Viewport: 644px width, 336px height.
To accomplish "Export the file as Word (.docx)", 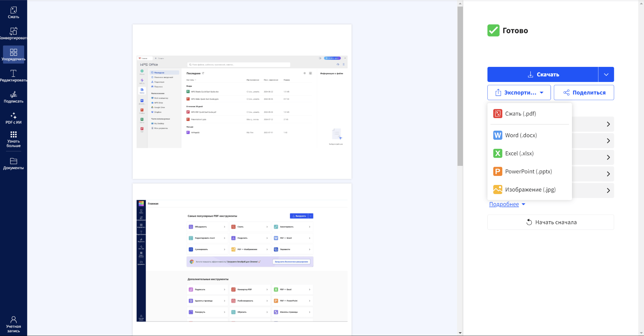I will coord(530,135).
